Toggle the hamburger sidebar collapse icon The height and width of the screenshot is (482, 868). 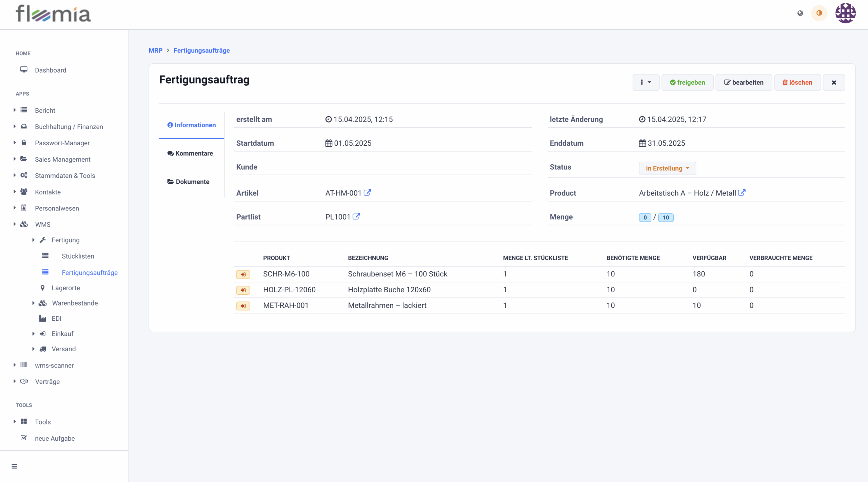click(14, 466)
